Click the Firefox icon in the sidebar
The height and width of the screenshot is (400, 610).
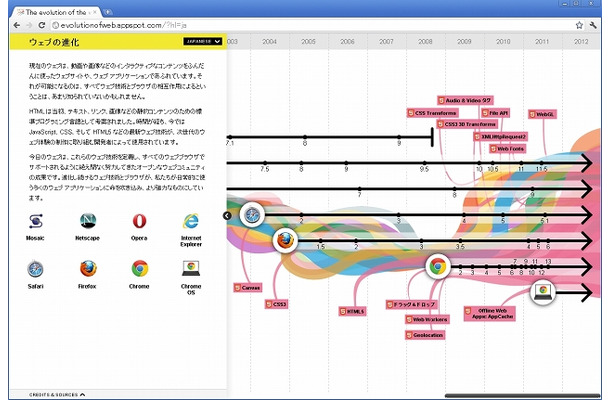[88, 268]
